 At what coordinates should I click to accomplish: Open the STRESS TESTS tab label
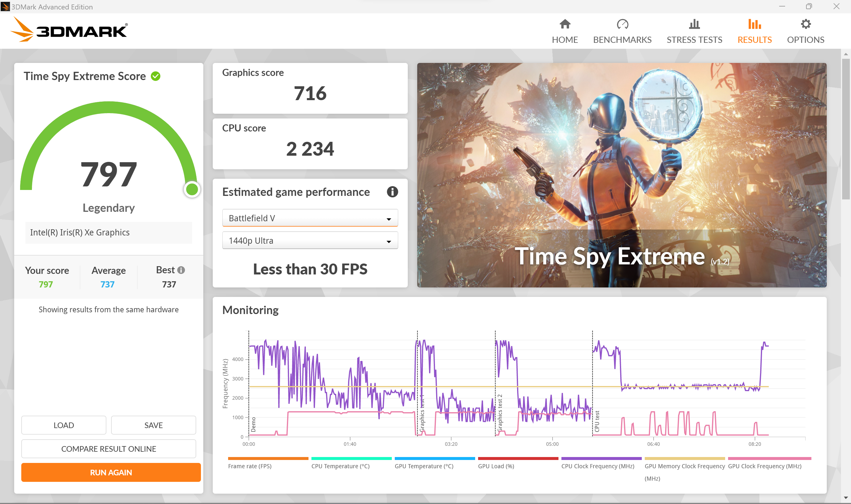coord(694,40)
